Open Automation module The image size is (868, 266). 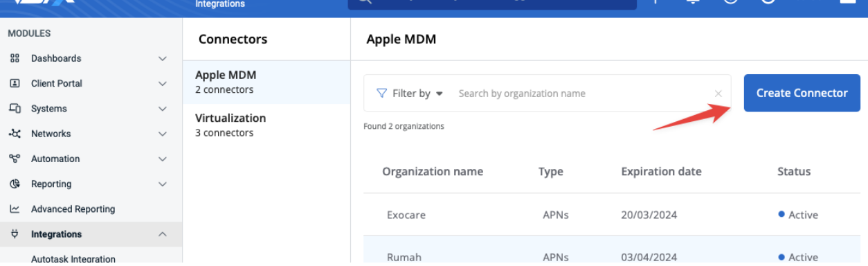click(55, 159)
